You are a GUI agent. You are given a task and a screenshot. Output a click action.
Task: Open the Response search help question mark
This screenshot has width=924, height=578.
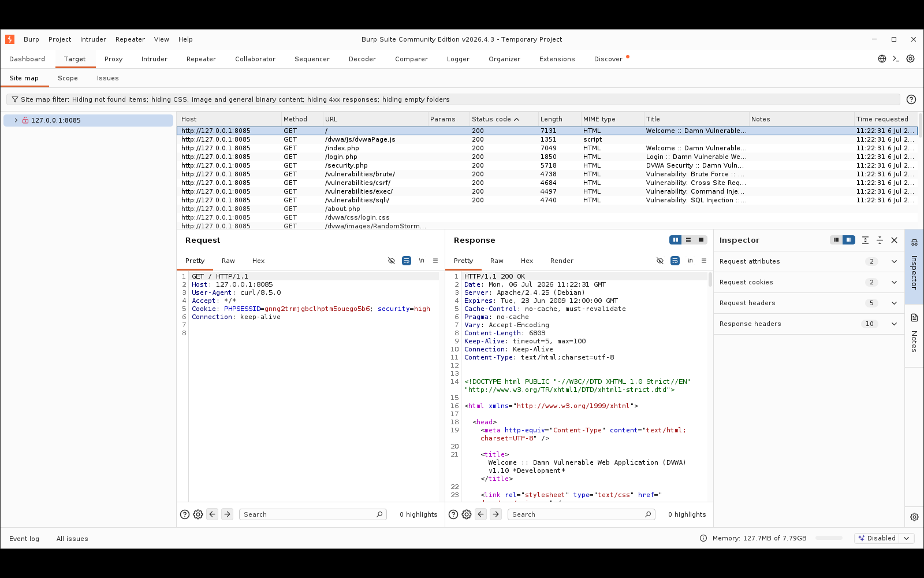pos(453,514)
